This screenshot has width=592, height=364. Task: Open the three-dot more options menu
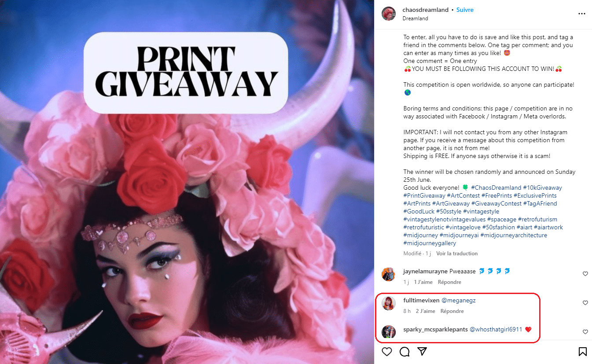[582, 14]
